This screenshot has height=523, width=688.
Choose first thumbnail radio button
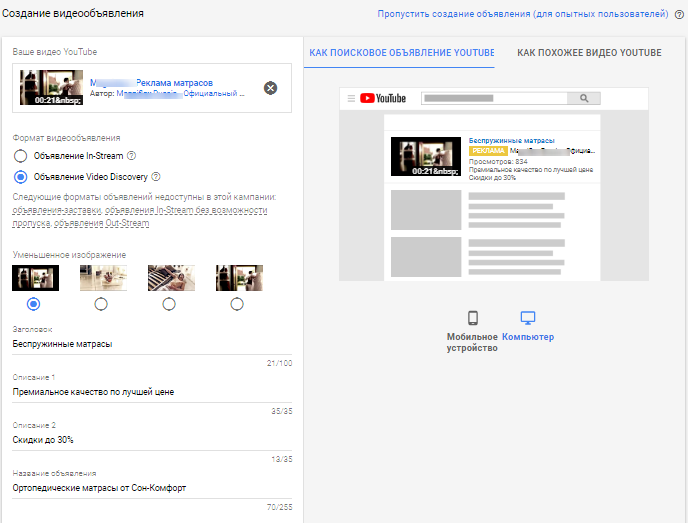pyautogui.click(x=34, y=304)
